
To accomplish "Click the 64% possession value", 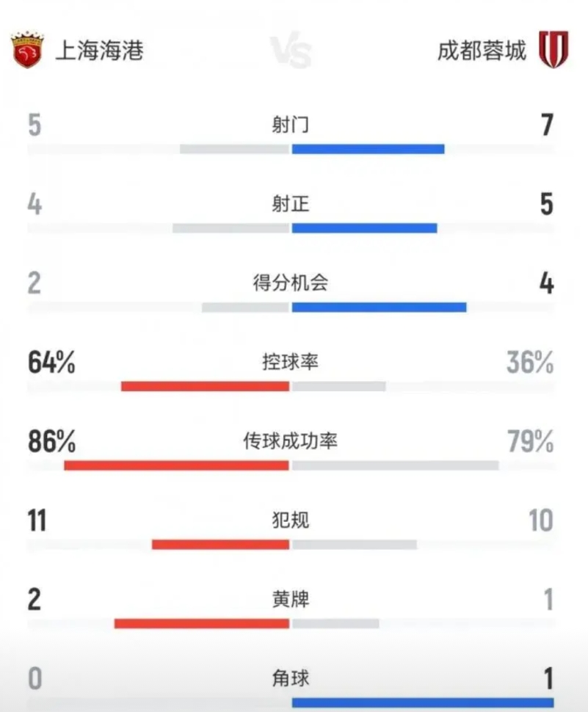I will [x=51, y=363].
